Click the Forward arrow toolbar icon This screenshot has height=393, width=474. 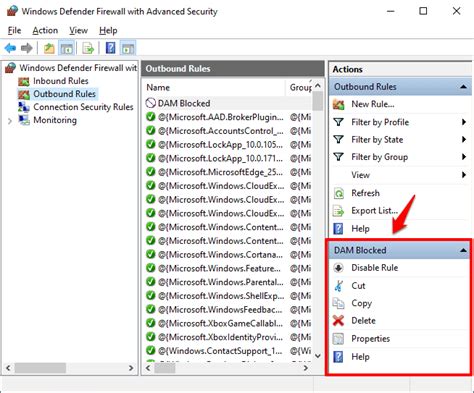[x=27, y=49]
